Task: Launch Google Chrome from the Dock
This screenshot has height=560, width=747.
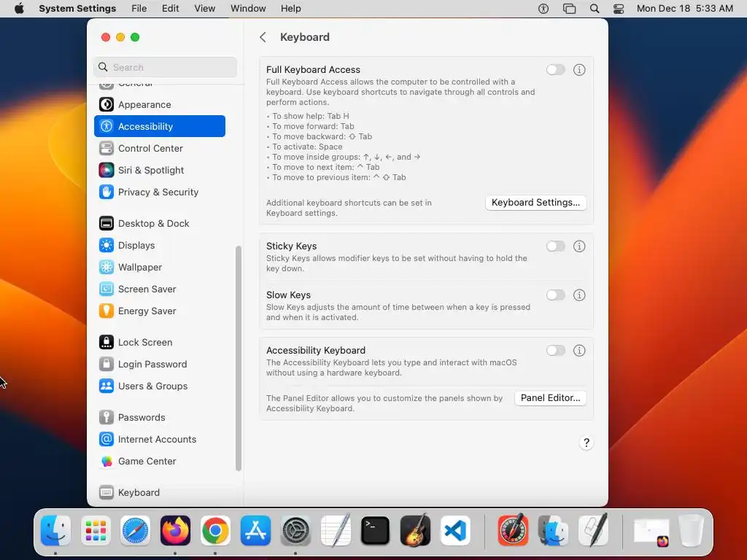Action: click(215, 531)
